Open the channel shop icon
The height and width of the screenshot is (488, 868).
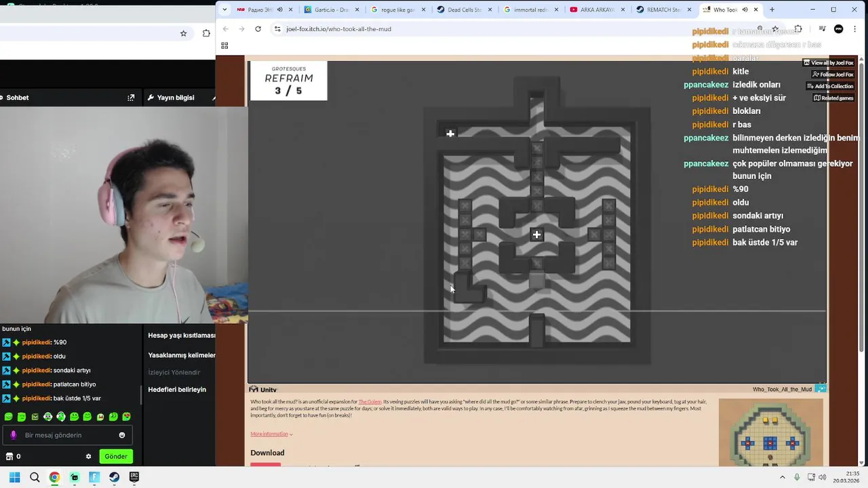pos(9,456)
